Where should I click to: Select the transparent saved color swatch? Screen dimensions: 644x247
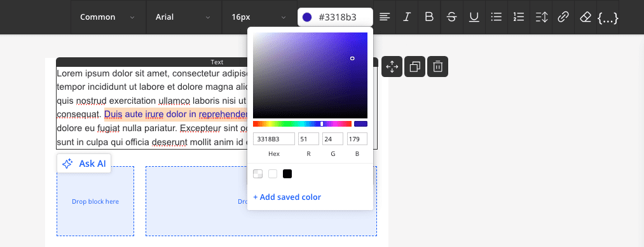(258, 174)
